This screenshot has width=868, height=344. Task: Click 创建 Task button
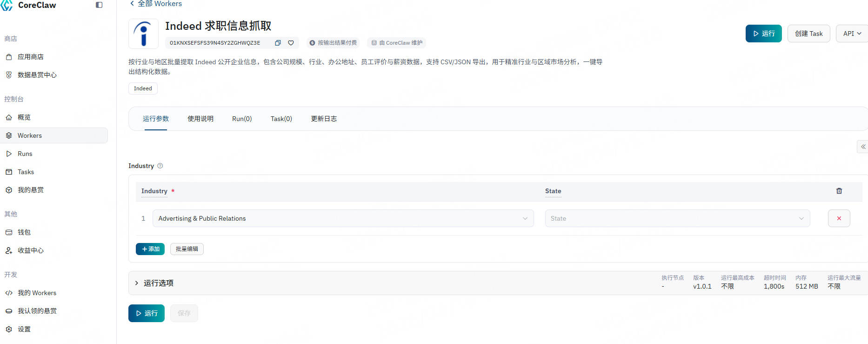(x=809, y=34)
